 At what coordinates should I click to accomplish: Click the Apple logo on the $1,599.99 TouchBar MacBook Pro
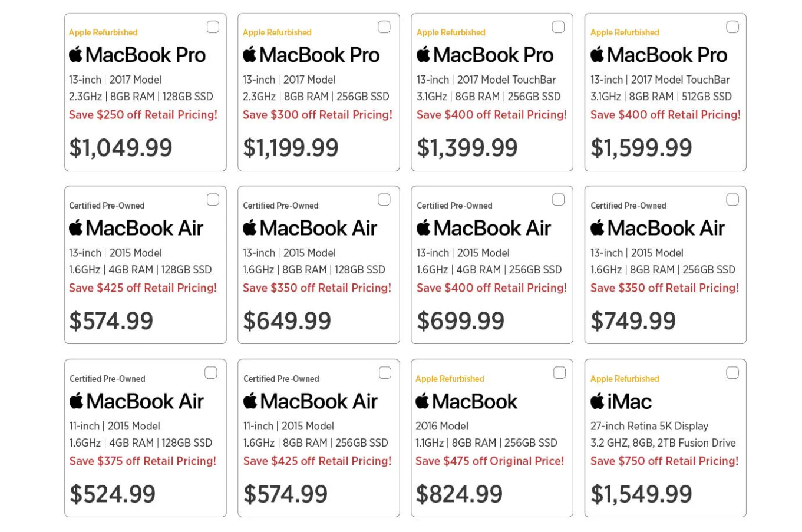tap(596, 54)
